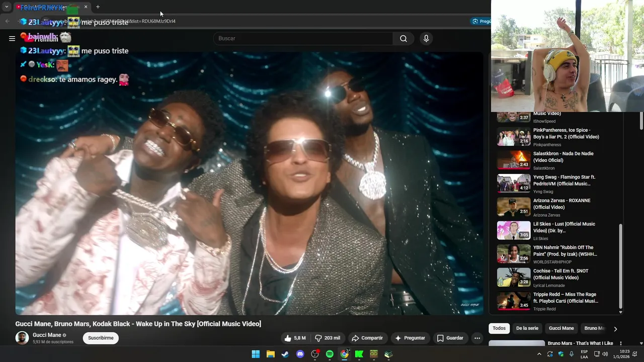Open the stacked-books app in the taskbar
Screen dimensions: 644x362
389,354
